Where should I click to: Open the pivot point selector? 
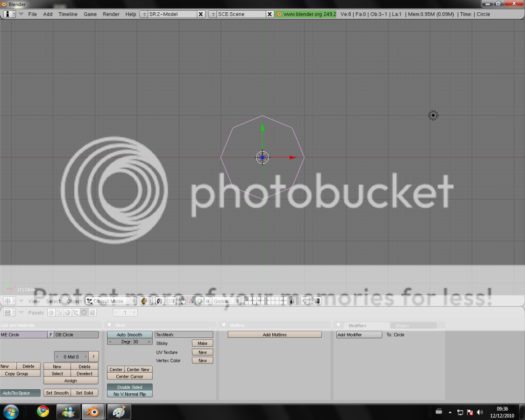tap(161, 301)
